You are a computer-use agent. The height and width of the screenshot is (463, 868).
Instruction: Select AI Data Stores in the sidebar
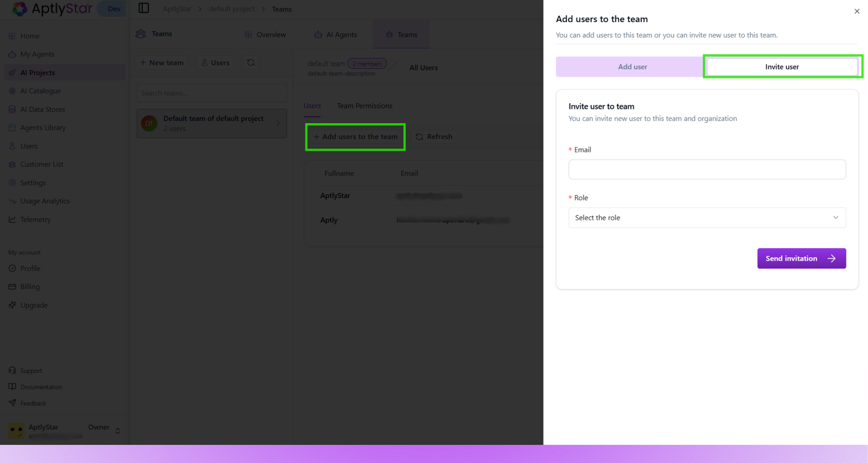click(43, 109)
